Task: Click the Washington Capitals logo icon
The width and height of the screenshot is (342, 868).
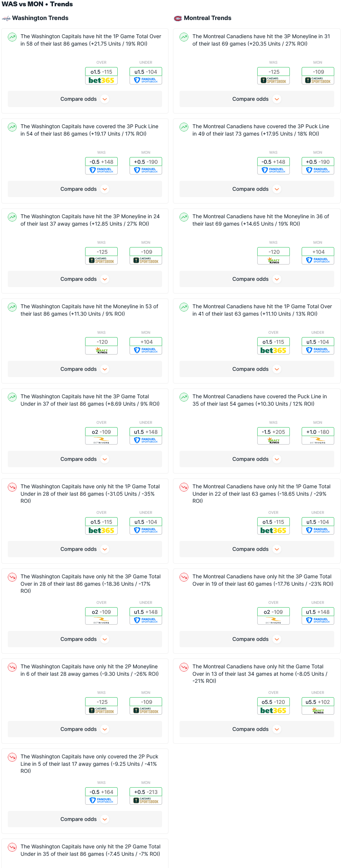Action: click(x=6, y=18)
